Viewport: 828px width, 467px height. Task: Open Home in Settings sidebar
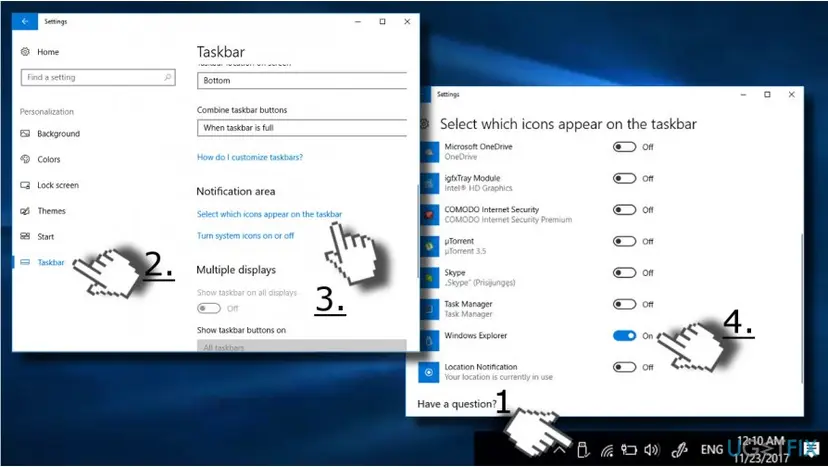(x=48, y=52)
